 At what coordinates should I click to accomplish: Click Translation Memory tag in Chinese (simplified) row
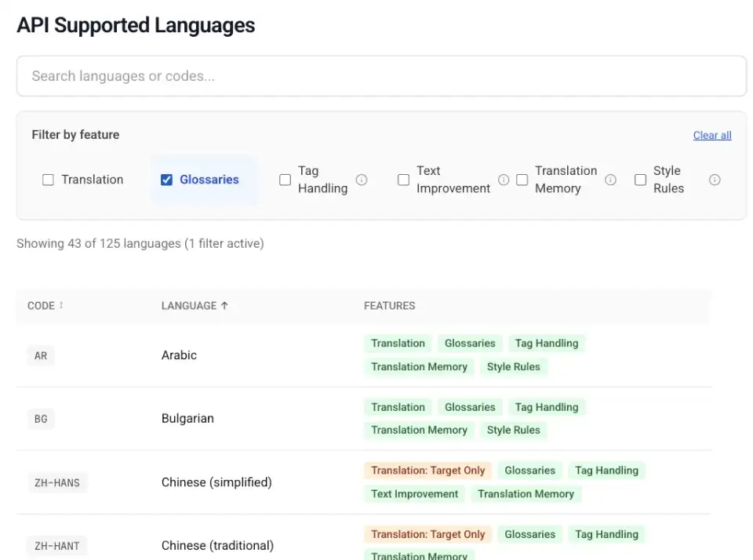tap(526, 494)
